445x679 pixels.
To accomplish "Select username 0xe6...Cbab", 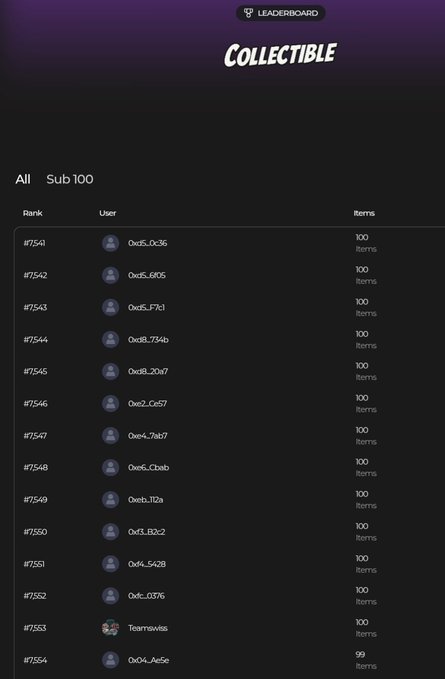I will click(148, 467).
